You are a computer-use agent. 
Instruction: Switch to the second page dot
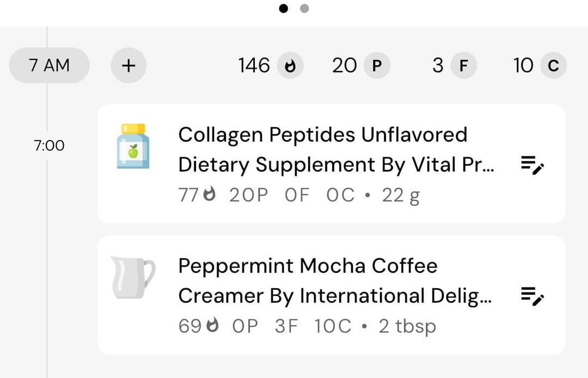coord(304,8)
